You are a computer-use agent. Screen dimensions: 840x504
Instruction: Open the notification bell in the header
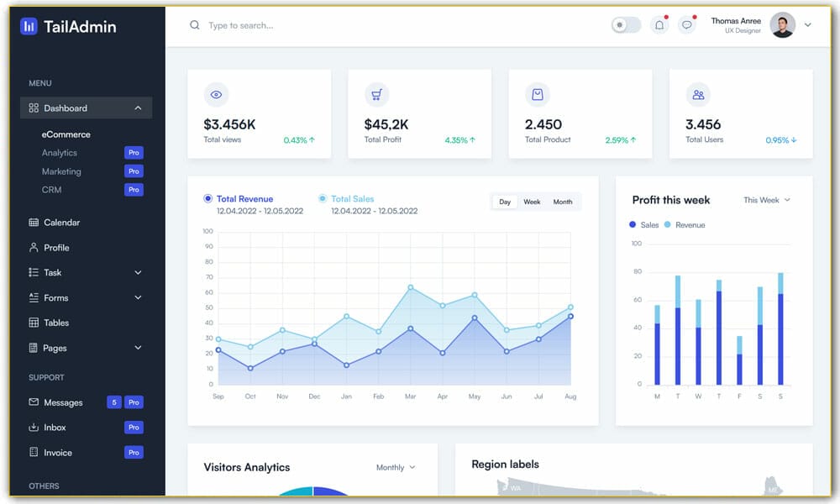coord(659,24)
